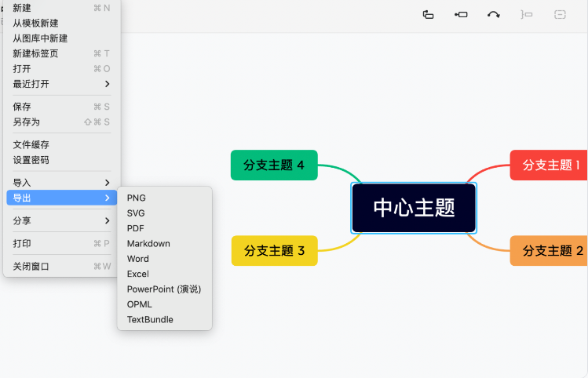The width and height of the screenshot is (588, 378).
Task: Open the 分享 submenu
Action: [x=61, y=221]
